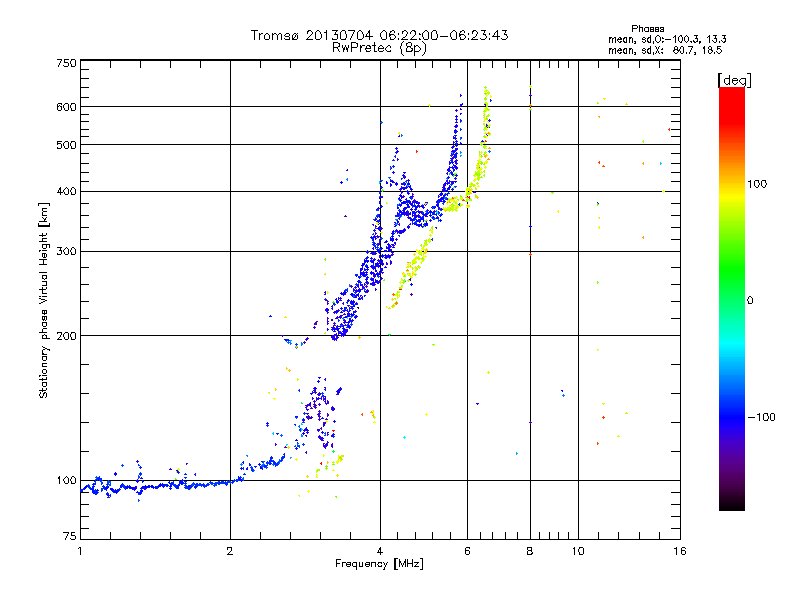Click the y-axis tick label '600'
Image resolution: width=800 pixels, height=600 pixels.
click(66, 107)
